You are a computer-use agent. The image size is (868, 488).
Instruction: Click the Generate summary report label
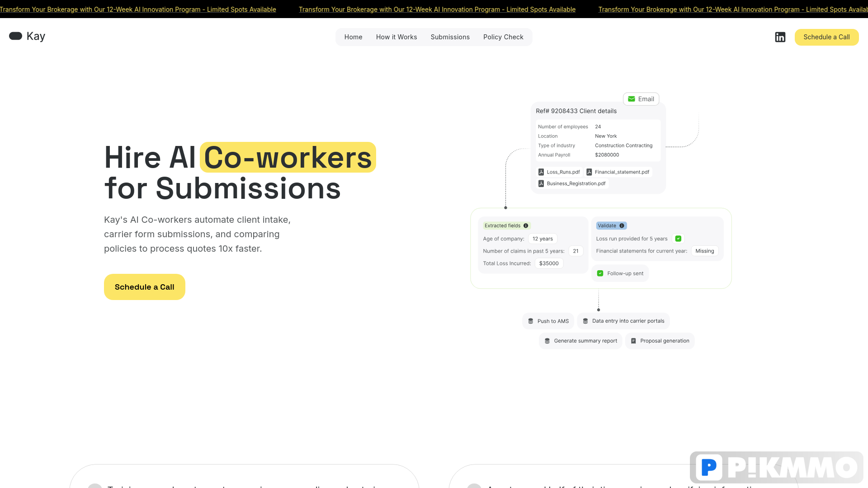585,341
